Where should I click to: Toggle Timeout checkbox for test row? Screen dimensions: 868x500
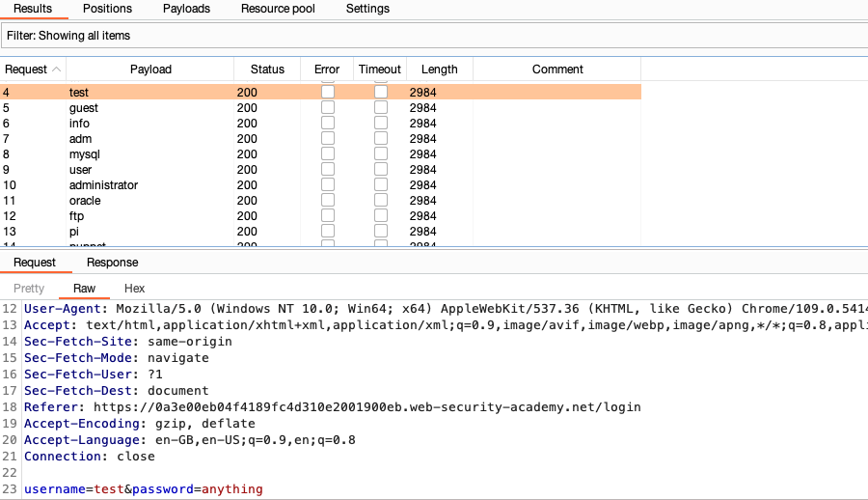click(x=381, y=92)
